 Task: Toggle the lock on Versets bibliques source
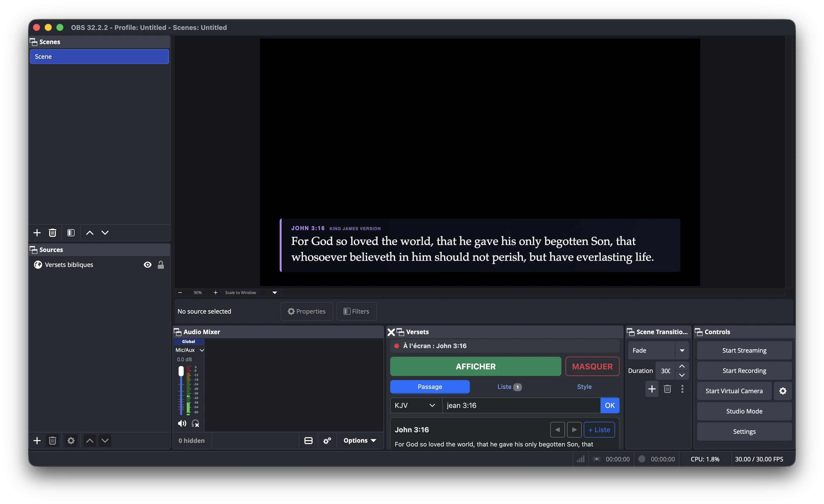coord(161,265)
